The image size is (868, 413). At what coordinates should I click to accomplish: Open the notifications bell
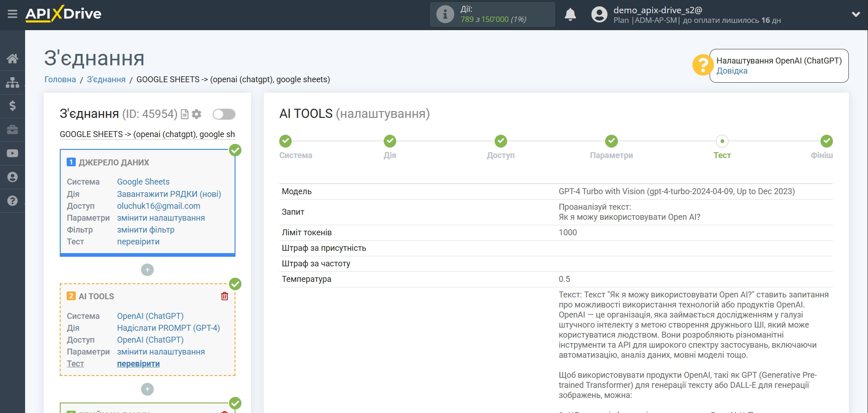coord(570,15)
